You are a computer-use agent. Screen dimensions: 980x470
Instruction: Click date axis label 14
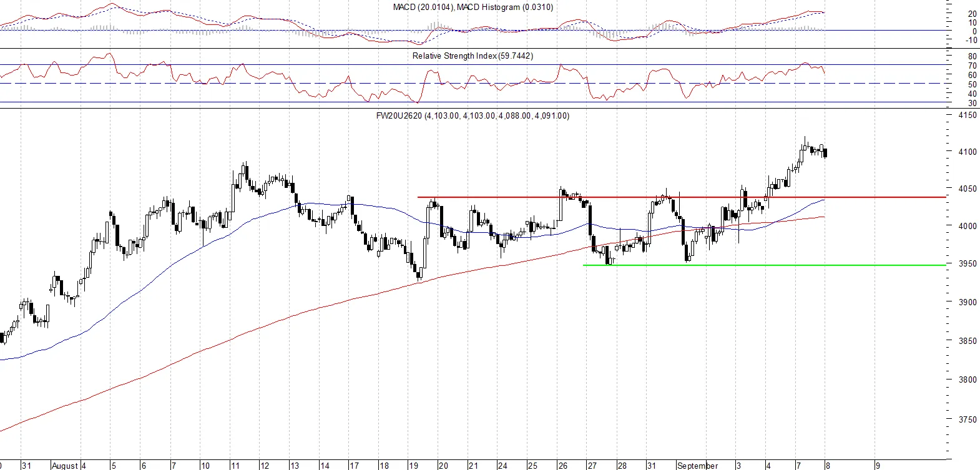pos(325,466)
